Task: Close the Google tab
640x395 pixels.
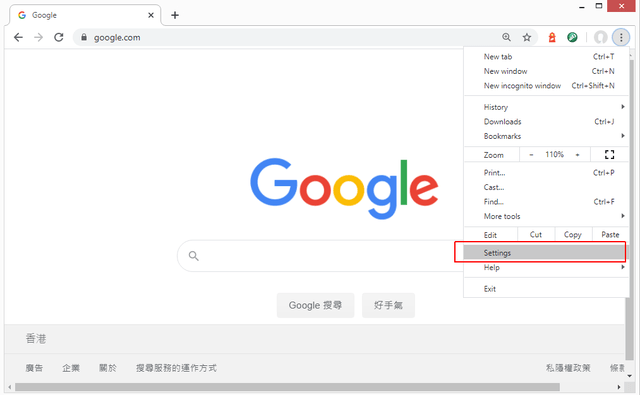Action: click(151, 15)
